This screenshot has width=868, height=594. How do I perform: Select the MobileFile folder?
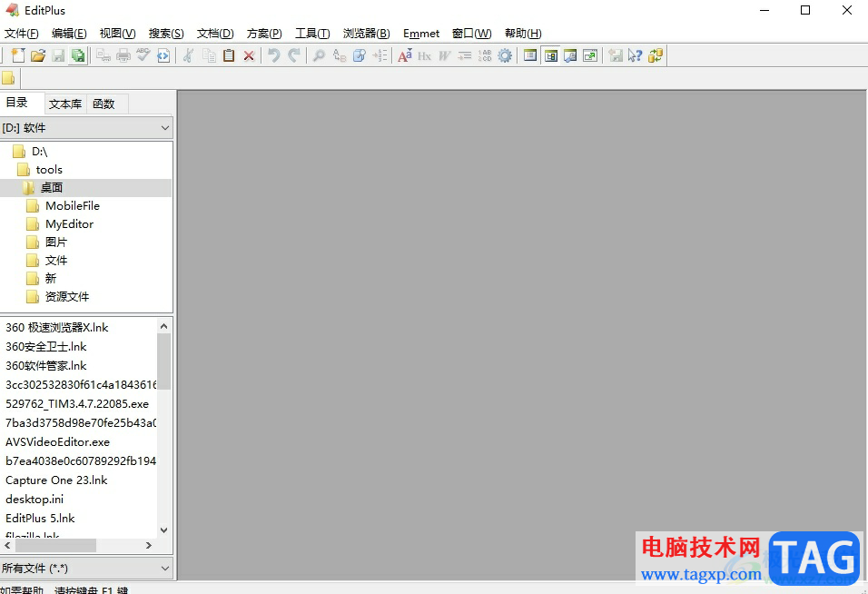pos(73,206)
